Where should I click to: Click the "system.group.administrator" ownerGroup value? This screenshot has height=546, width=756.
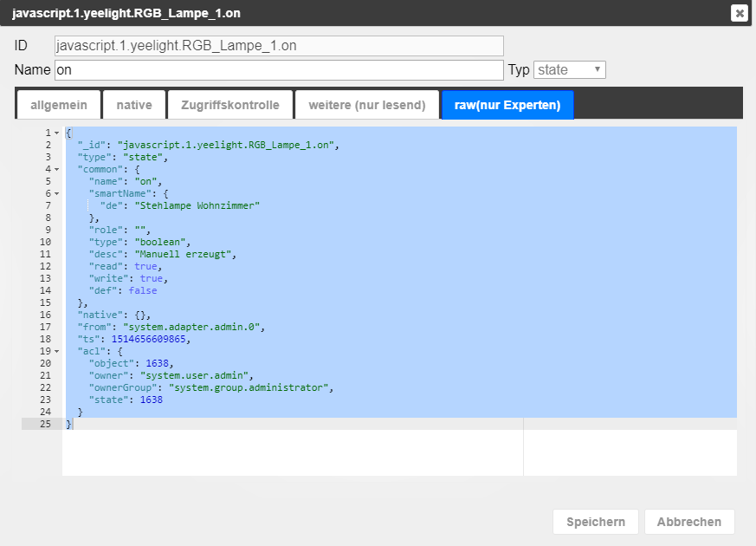(249, 387)
